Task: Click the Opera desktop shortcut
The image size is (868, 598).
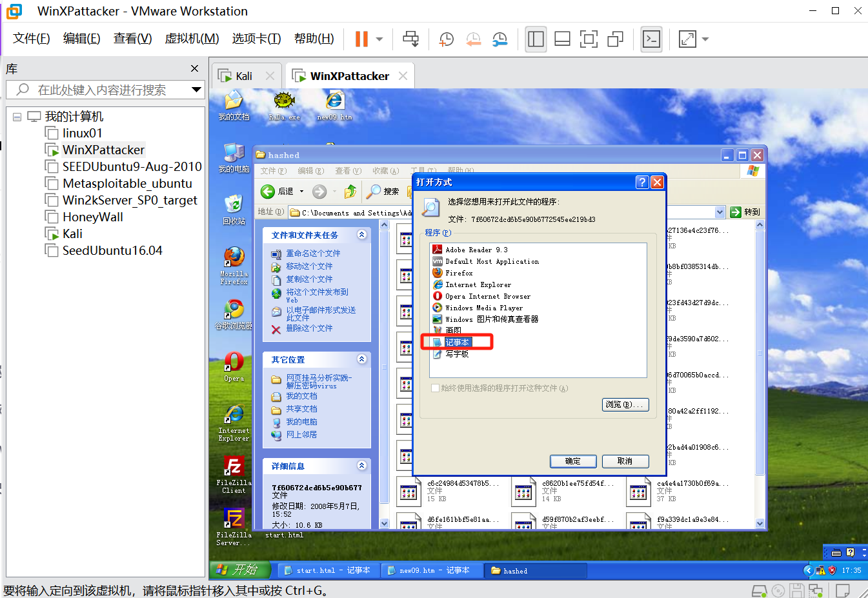Action: (234, 366)
